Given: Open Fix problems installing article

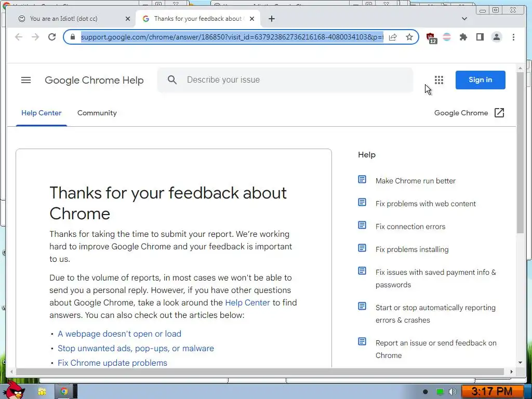Looking at the screenshot, I should pos(412,249).
